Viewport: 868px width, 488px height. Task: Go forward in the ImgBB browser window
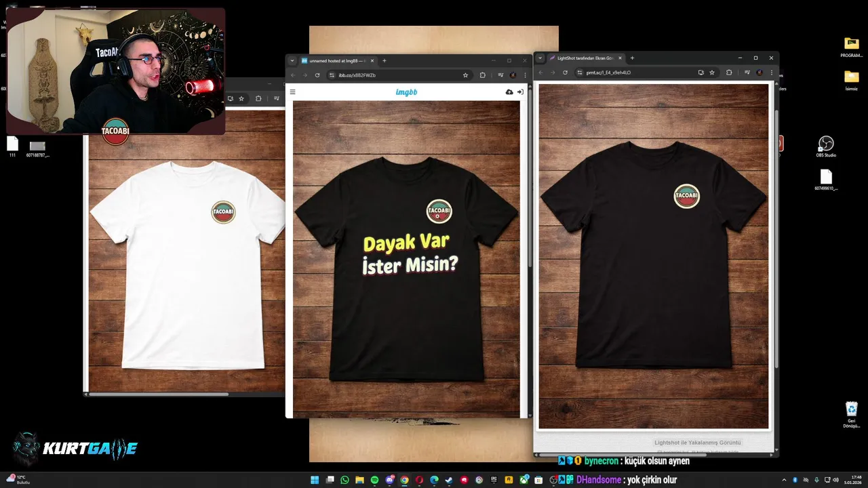point(305,75)
